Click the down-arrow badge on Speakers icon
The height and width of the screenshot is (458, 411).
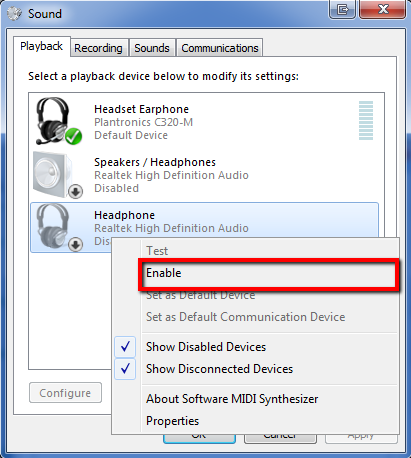(x=76, y=191)
